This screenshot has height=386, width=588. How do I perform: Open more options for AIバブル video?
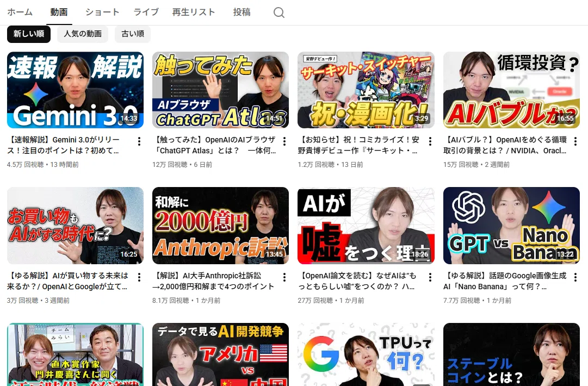[575, 141]
